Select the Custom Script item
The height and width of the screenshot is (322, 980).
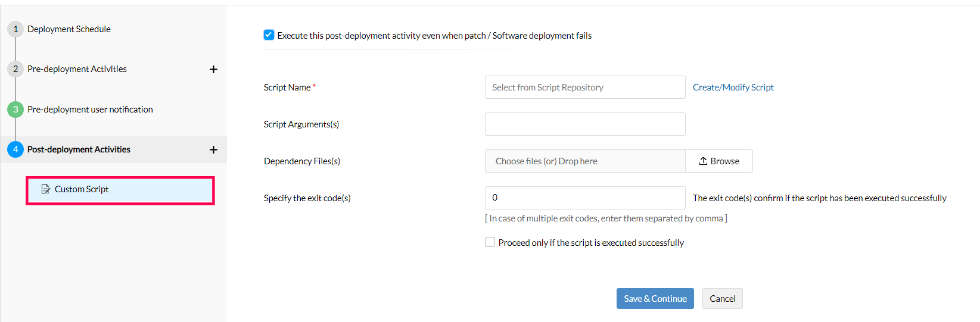(82, 189)
